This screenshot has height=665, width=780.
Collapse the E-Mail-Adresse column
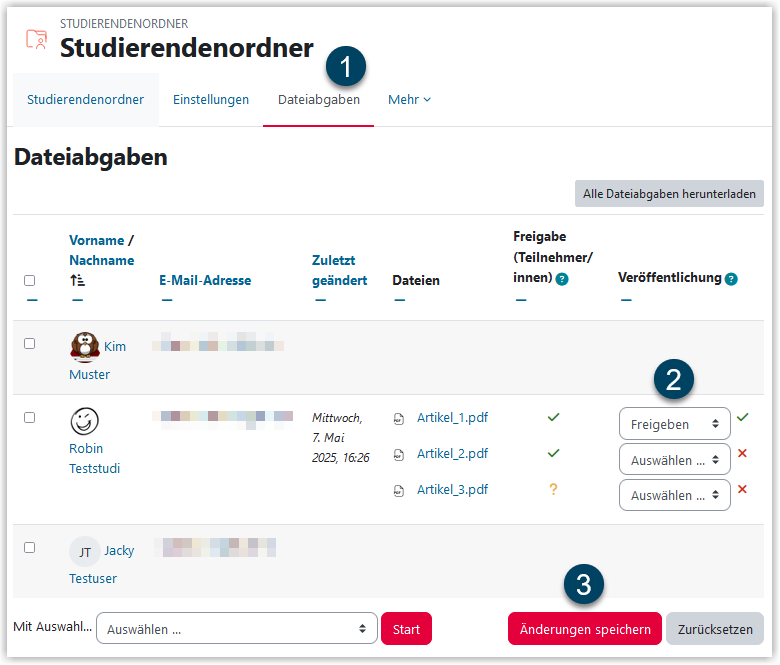167,300
